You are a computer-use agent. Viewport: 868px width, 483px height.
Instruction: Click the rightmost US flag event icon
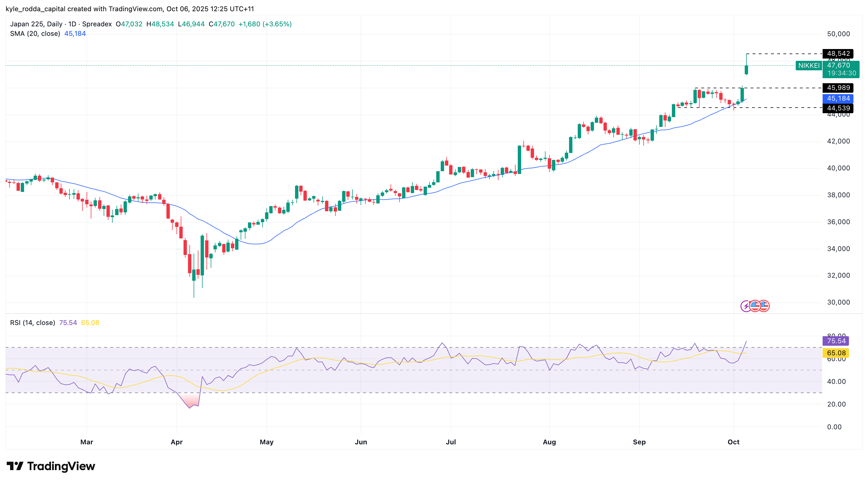(x=764, y=306)
